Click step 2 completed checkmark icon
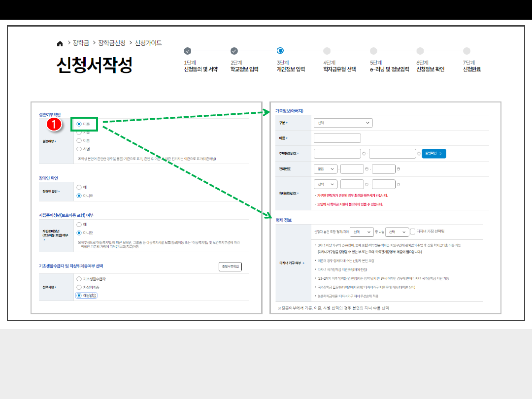This screenshot has width=532, height=399. click(234, 51)
